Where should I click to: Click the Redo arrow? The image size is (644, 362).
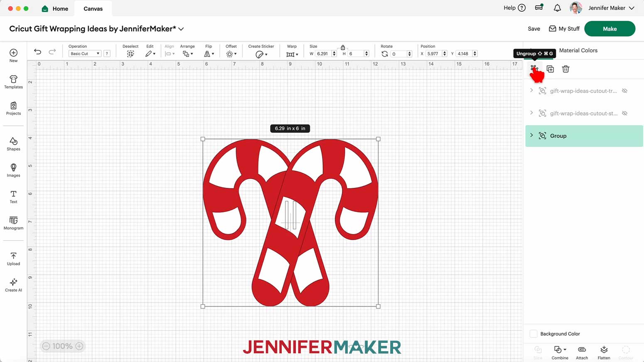coord(52,52)
